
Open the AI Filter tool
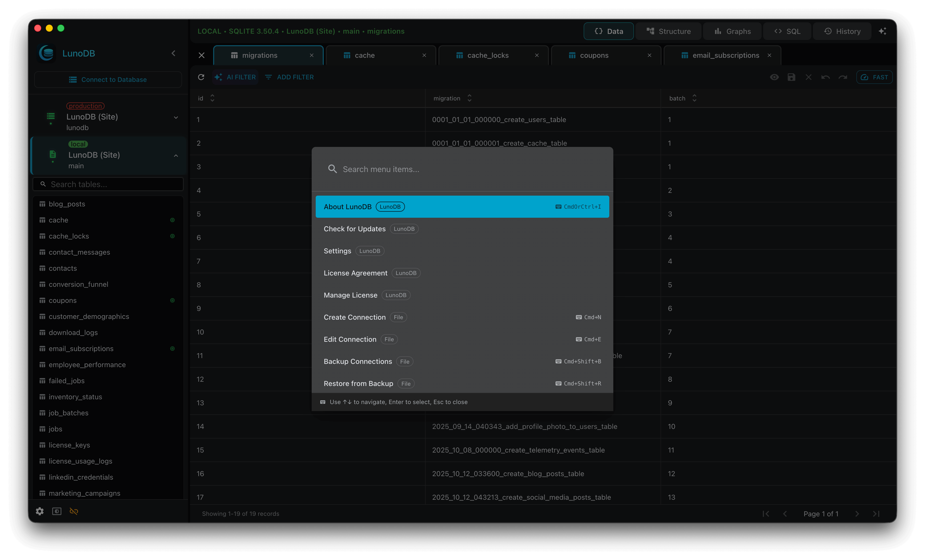[235, 77]
